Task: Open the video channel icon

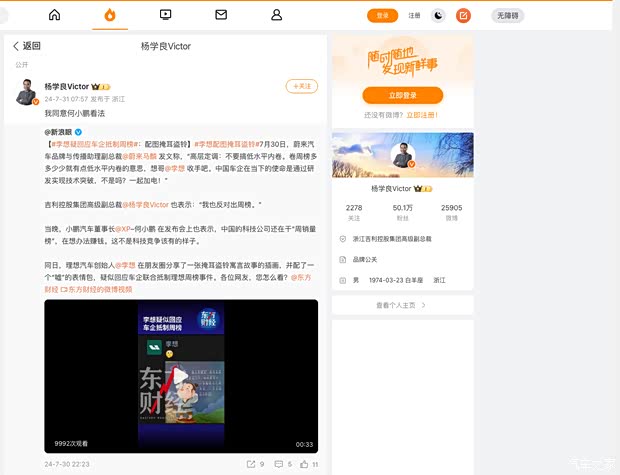Action: (x=165, y=15)
